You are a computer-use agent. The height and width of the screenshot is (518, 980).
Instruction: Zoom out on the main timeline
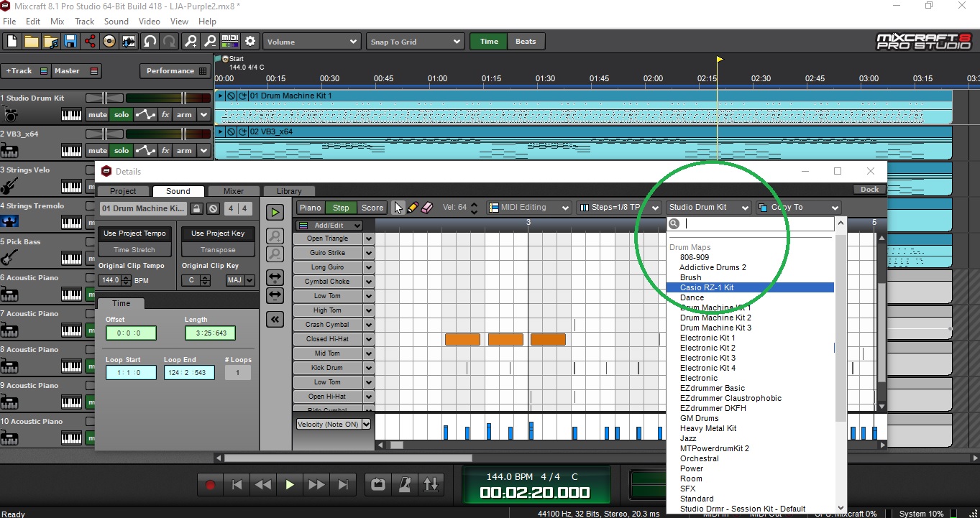(209, 42)
